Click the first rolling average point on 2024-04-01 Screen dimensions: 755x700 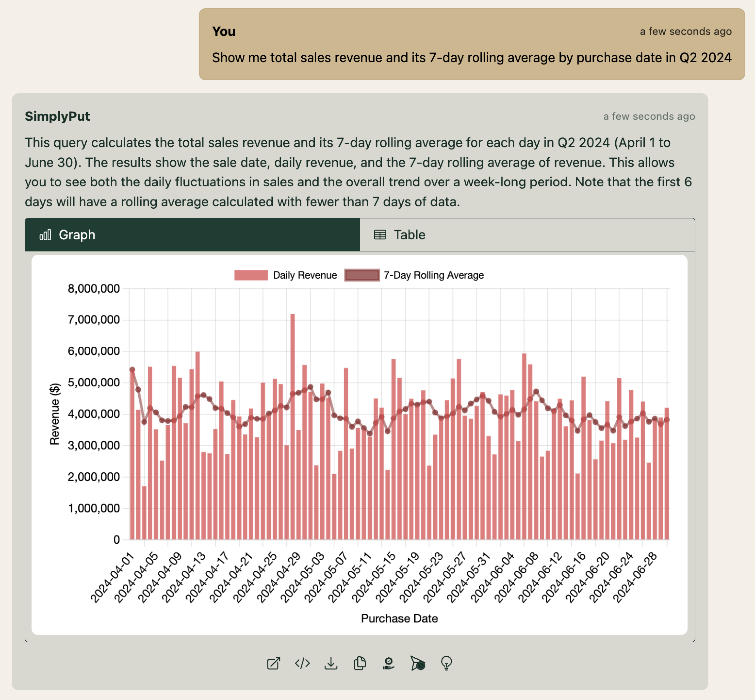click(132, 370)
